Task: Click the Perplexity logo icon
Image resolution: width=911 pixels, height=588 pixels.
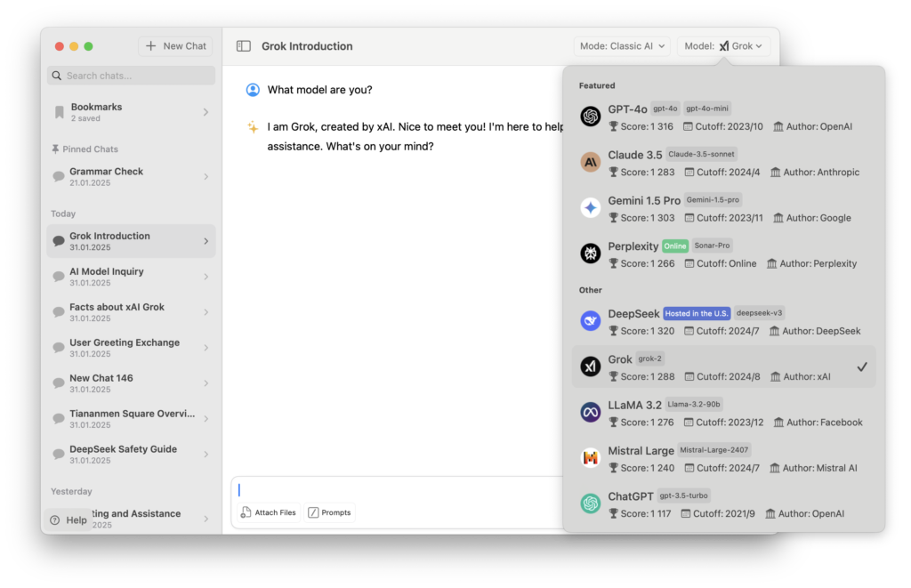Action: point(591,254)
